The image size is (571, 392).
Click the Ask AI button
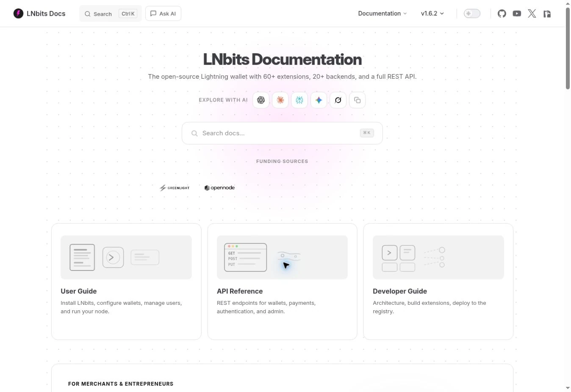point(163,14)
